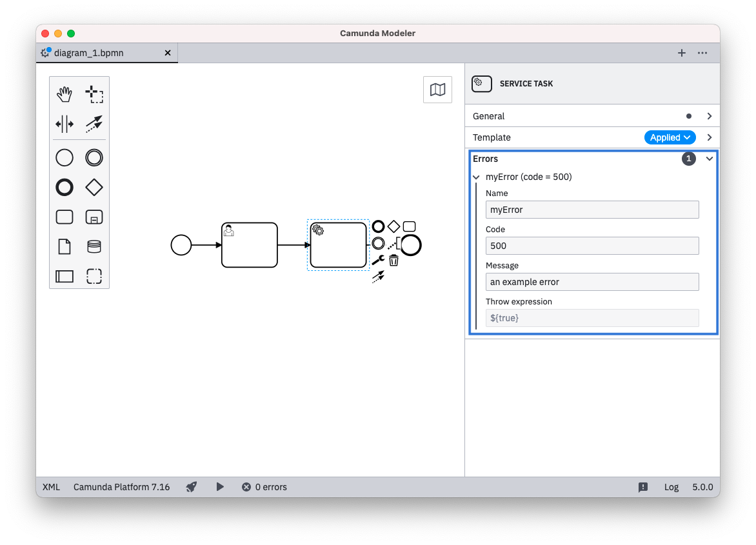Toggle the Log panel

point(671,487)
